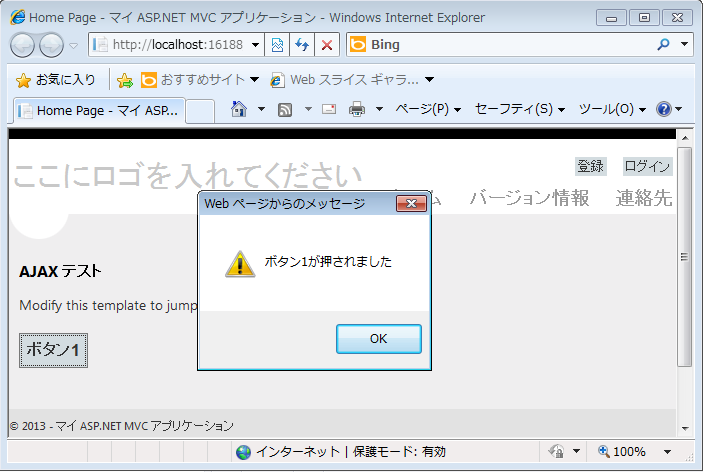Go back with the Back arrow button
This screenshot has height=472, width=703.
(22, 45)
